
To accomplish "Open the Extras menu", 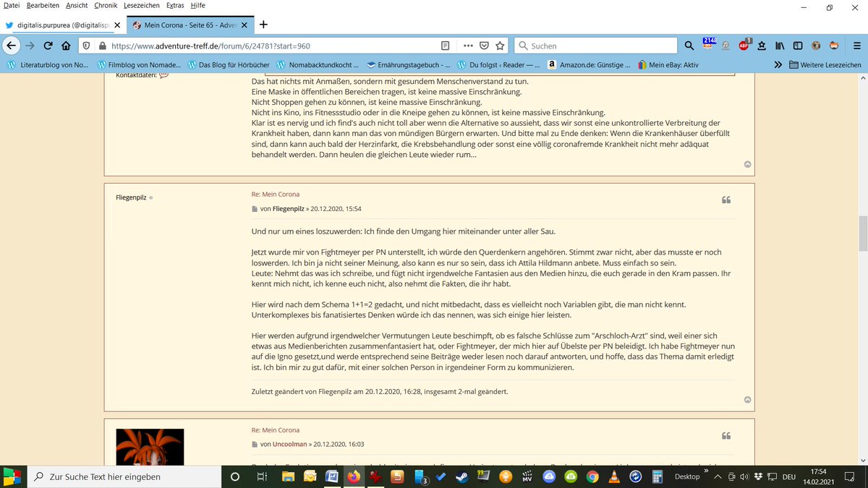I will tap(174, 5).
